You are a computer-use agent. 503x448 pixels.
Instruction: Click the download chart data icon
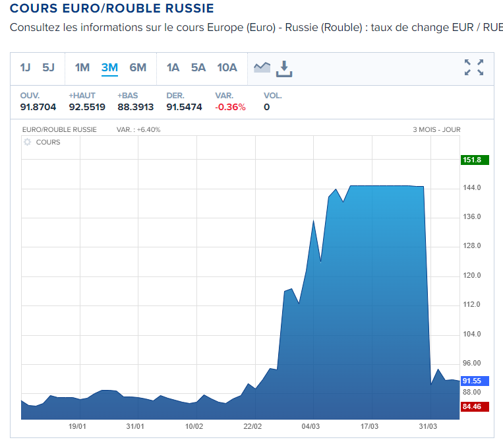tap(285, 68)
